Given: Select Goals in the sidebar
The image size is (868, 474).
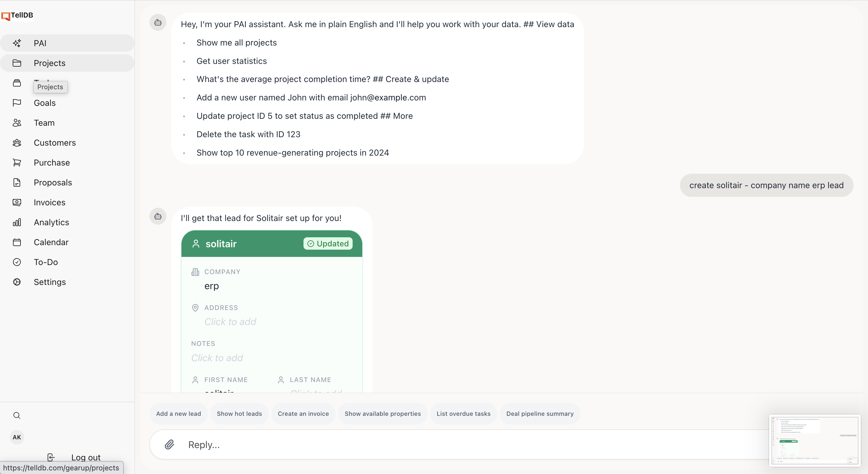Looking at the screenshot, I should tap(44, 103).
